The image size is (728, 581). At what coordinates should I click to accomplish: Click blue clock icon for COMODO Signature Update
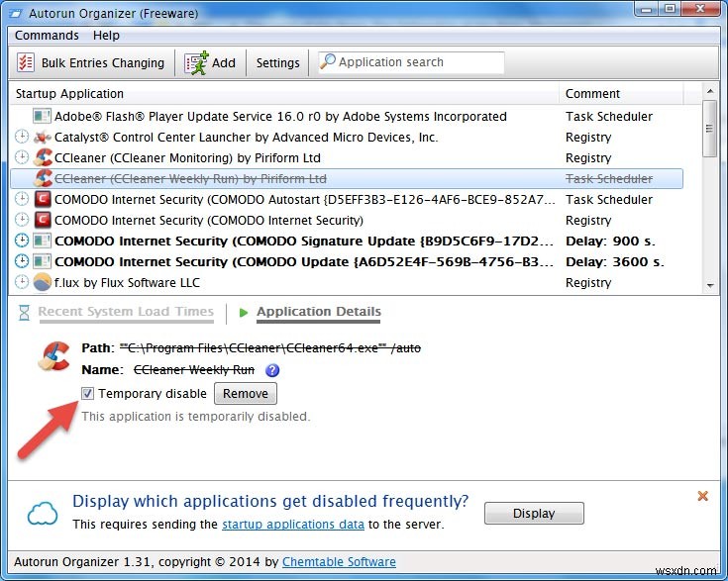pos(22,241)
